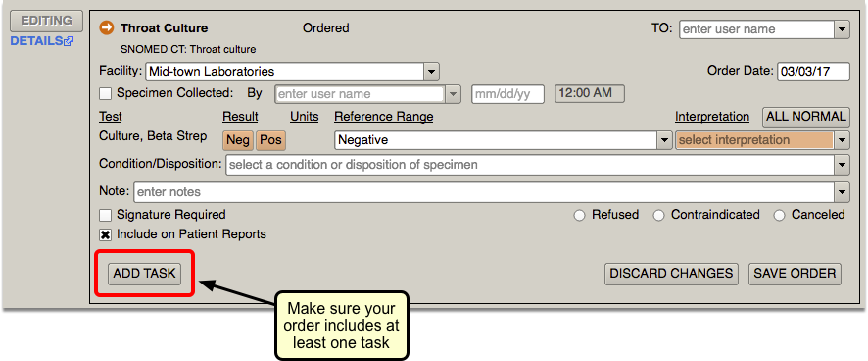Click the select interpretation field
The width and height of the screenshot is (868, 361).
[754, 140]
